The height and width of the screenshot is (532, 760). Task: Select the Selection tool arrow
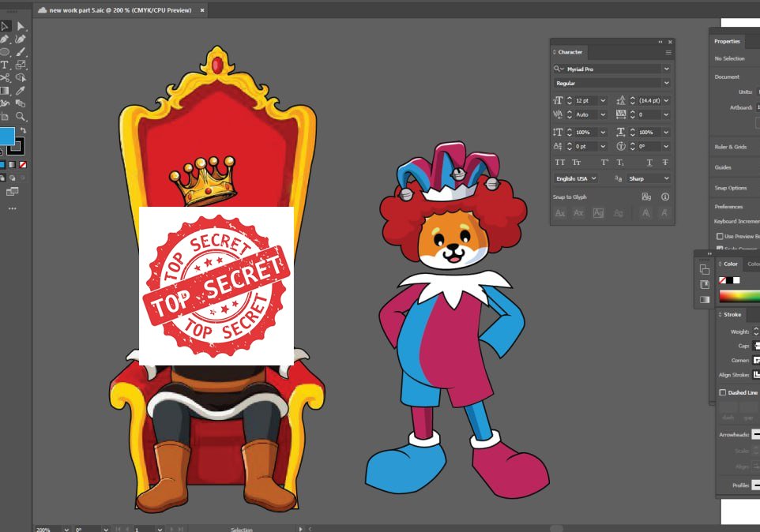point(5,26)
